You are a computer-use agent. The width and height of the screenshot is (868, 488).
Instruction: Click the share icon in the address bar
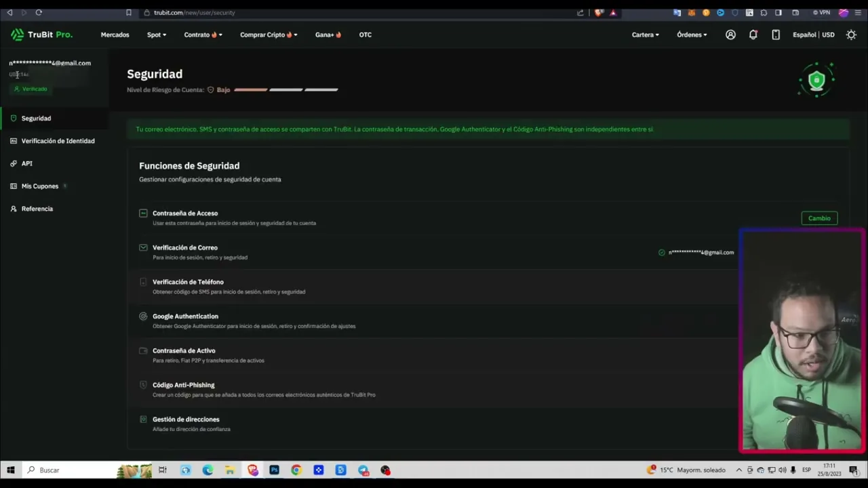580,12
